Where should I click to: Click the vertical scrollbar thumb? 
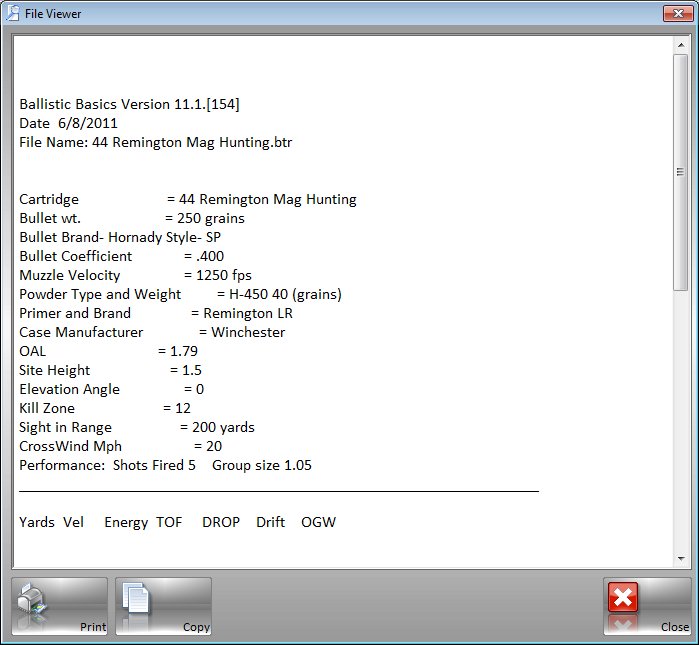pyautogui.click(x=681, y=170)
